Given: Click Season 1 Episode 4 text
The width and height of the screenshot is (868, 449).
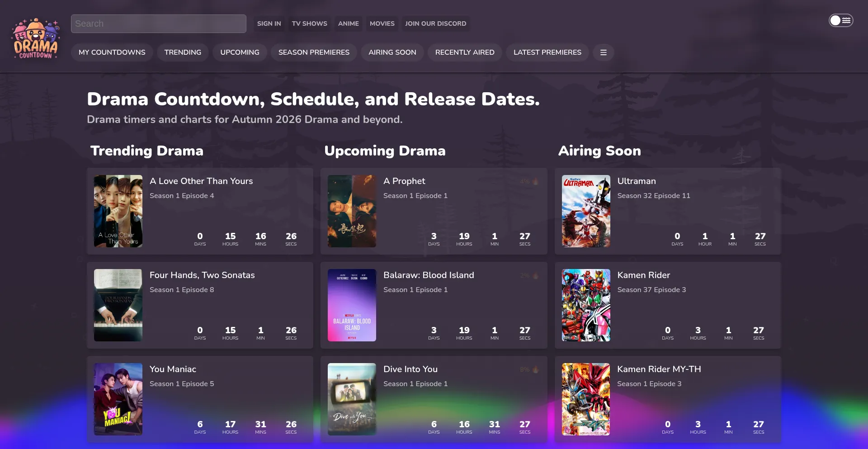Looking at the screenshot, I should click(x=182, y=196).
